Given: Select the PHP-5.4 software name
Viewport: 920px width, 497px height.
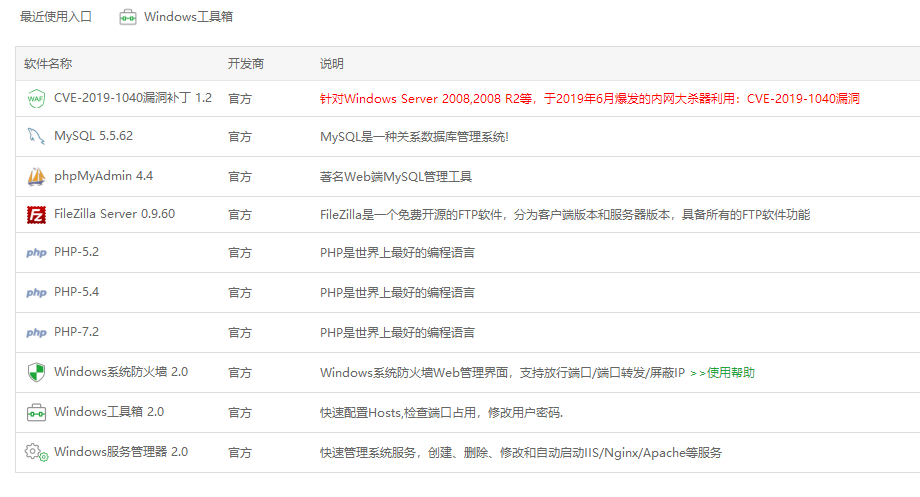Looking at the screenshot, I should 76,292.
